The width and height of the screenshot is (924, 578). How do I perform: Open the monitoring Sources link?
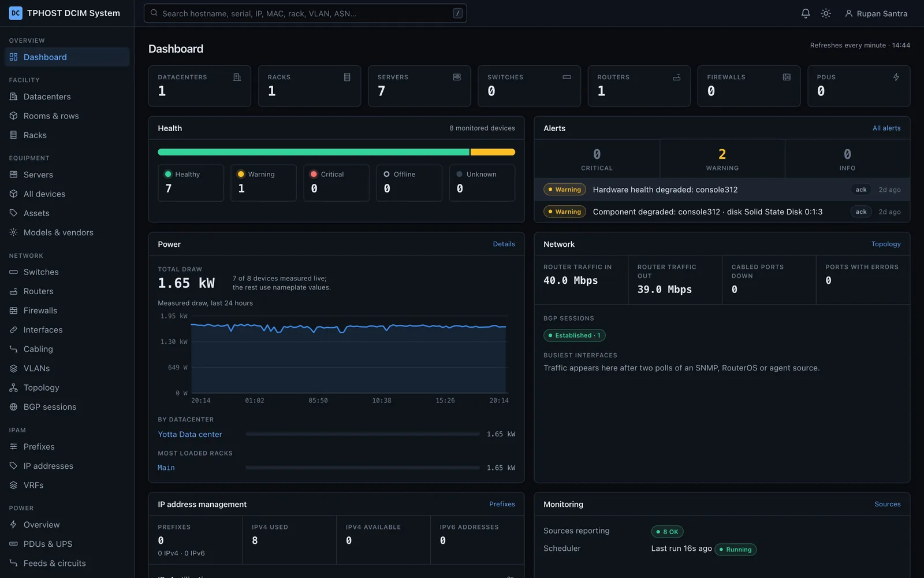pyautogui.click(x=888, y=504)
